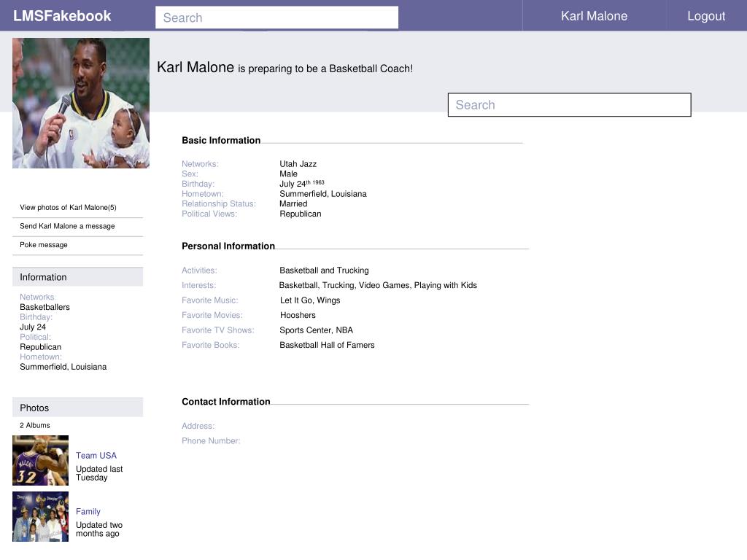Click the Logout button

tap(706, 16)
